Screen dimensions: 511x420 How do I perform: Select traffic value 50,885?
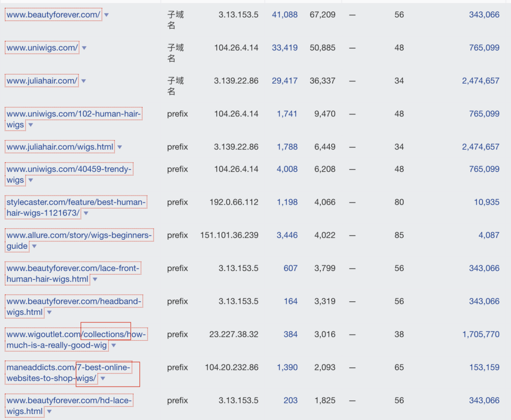coord(322,48)
